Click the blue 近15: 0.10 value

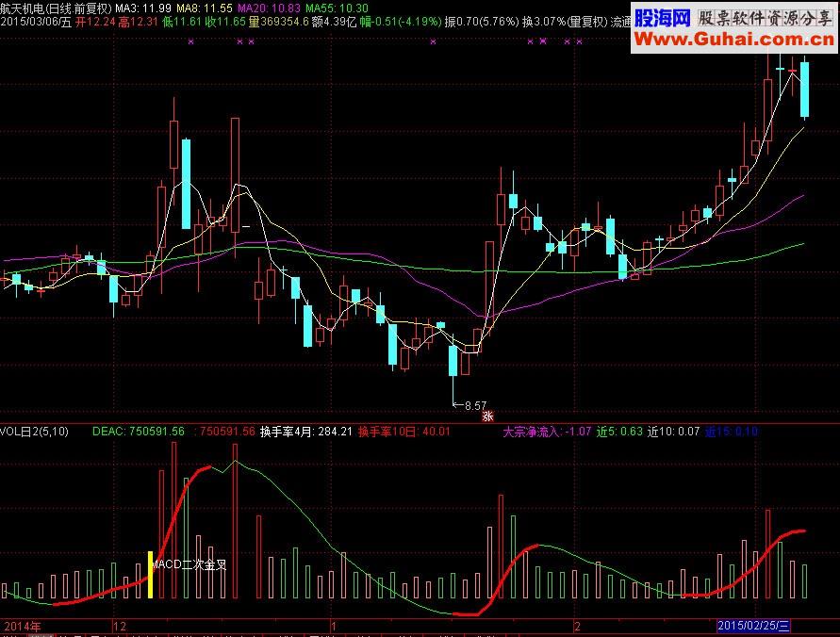[x=732, y=432]
